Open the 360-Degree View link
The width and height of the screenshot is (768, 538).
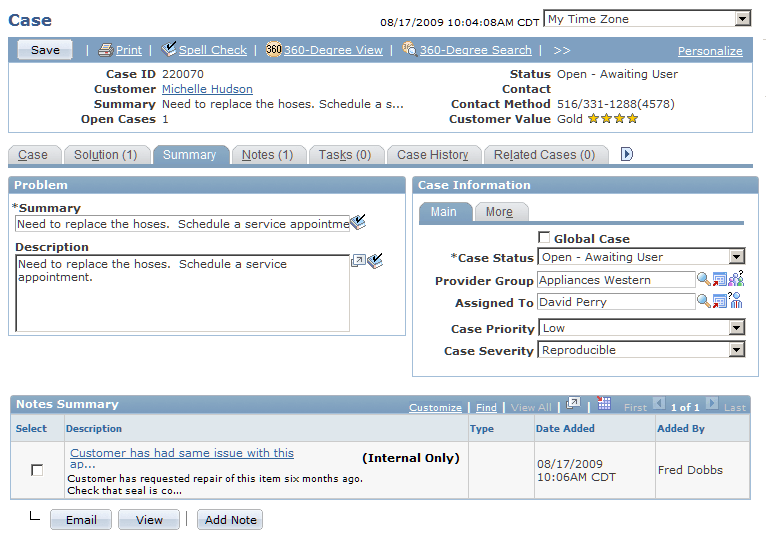point(333,50)
